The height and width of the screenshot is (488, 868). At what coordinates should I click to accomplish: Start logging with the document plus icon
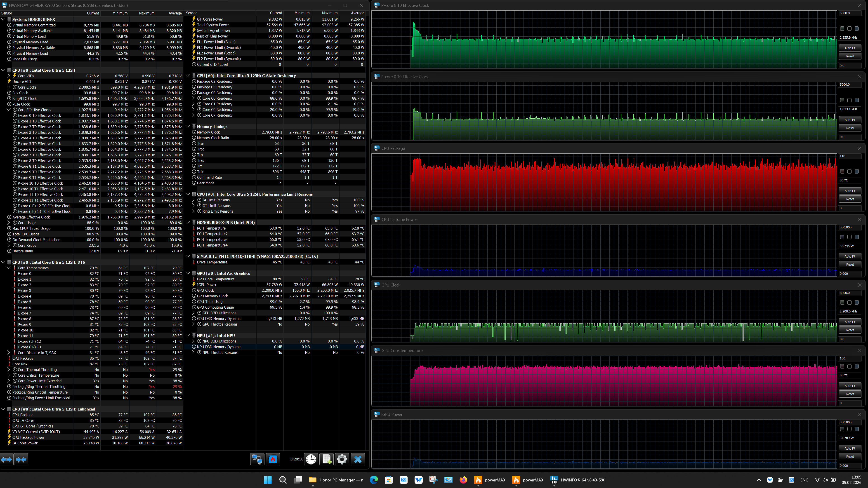[x=326, y=459]
